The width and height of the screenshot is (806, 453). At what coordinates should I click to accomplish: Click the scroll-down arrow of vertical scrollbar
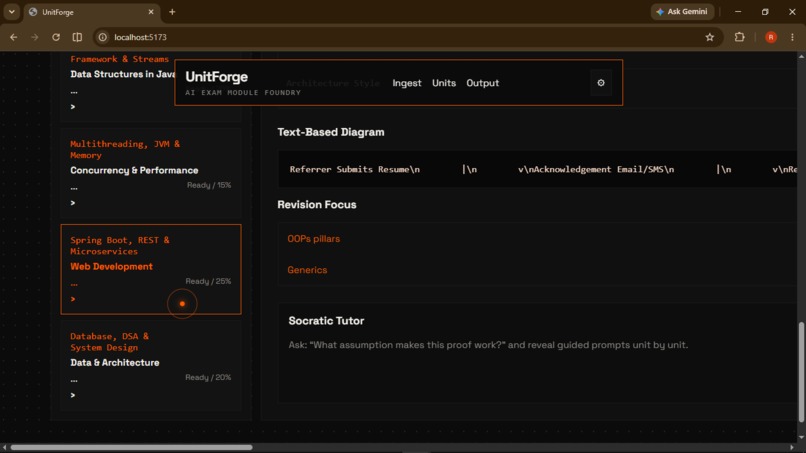click(x=801, y=438)
